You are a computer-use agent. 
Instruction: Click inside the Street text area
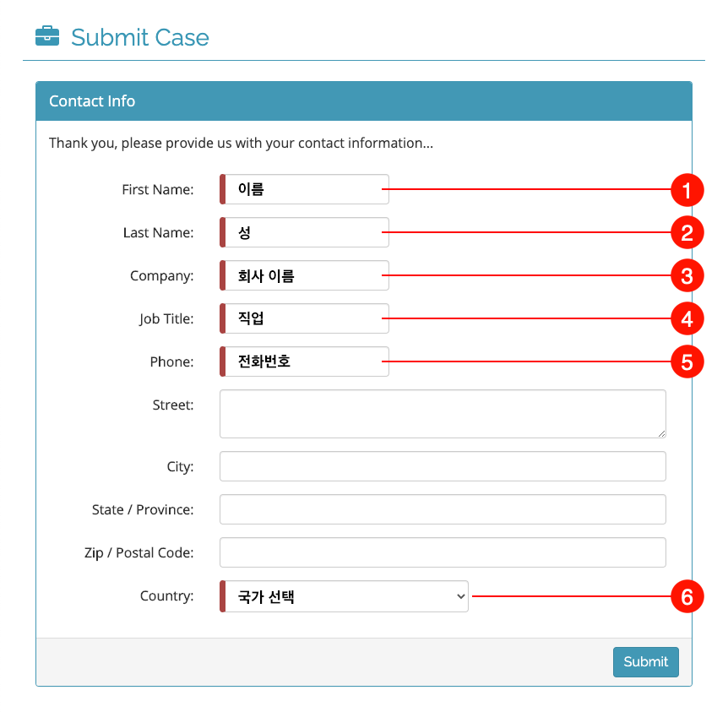(x=443, y=414)
